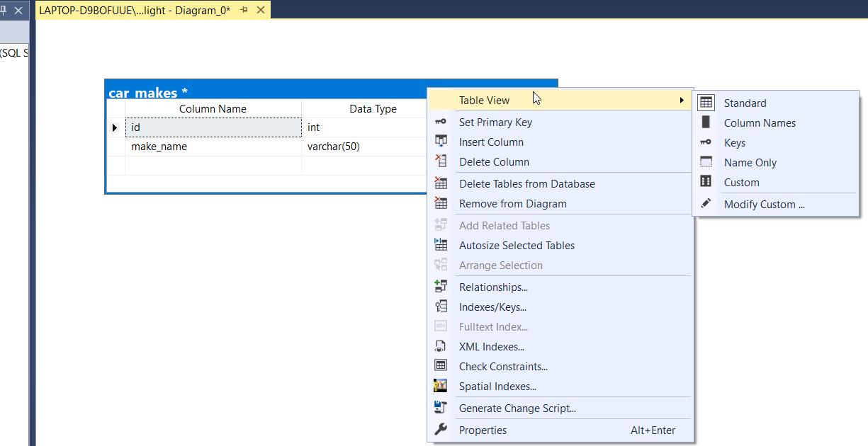Click Autosize Selected Tables

(517, 245)
